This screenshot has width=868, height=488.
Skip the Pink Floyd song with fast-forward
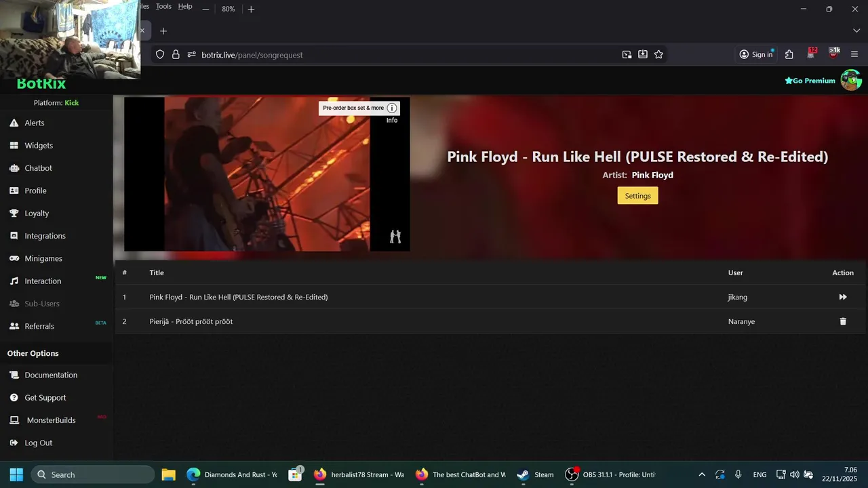843,297
